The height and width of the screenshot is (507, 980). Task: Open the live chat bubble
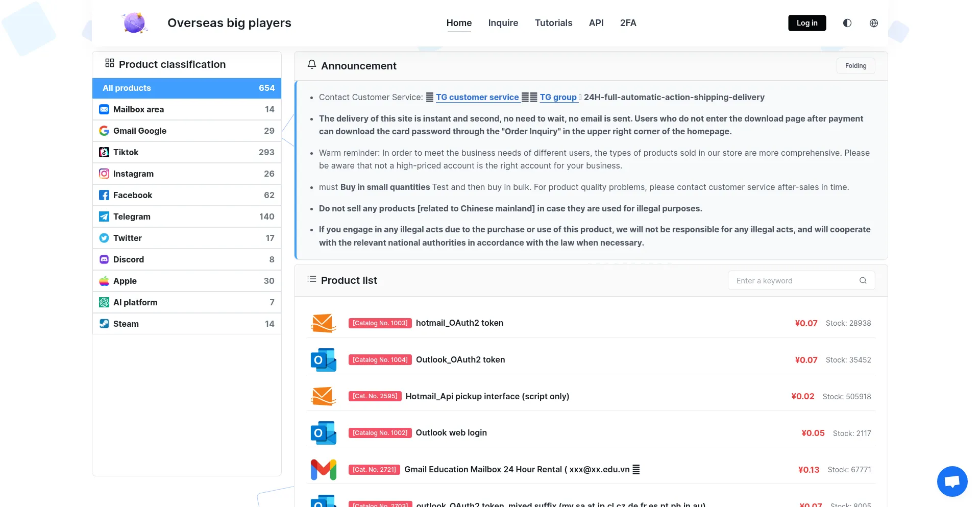click(952, 481)
